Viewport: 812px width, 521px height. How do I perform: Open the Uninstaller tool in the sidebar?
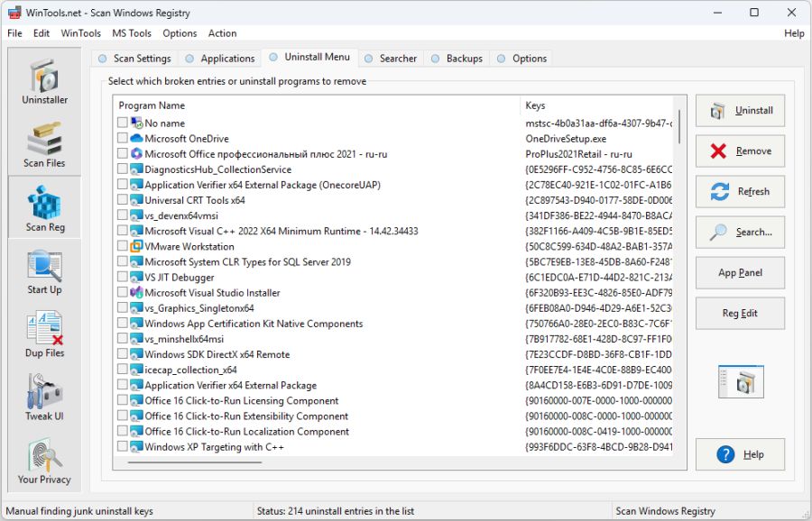44,81
